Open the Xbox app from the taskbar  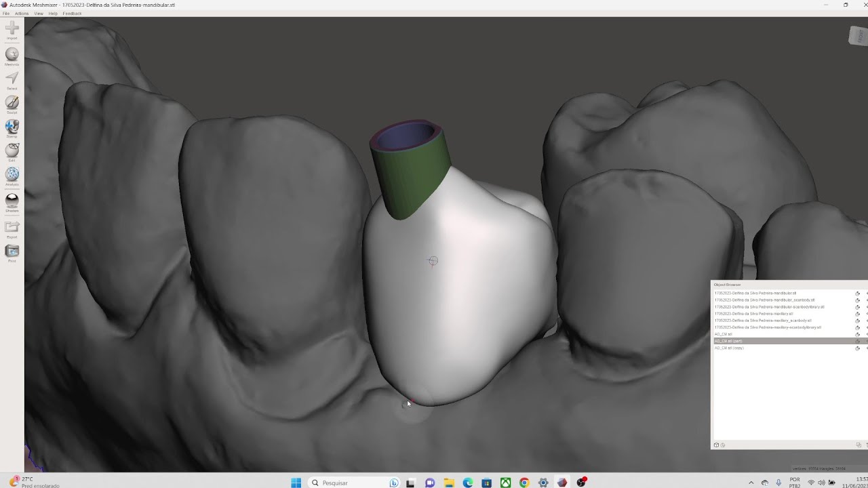(x=505, y=483)
